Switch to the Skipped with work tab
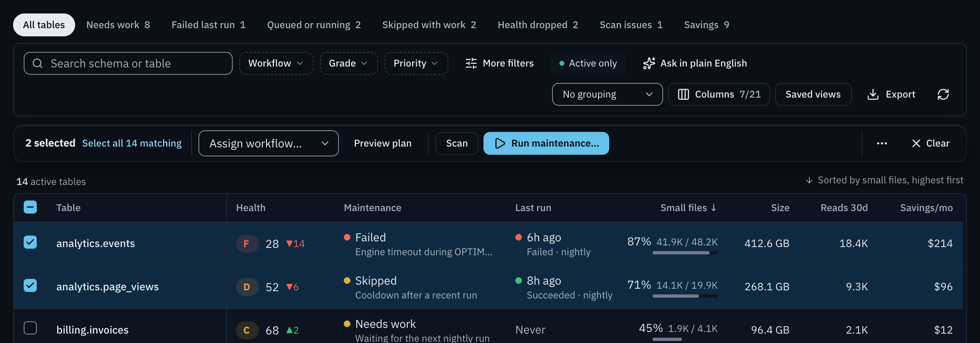This screenshot has height=343, width=980. pyautogui.click(x=429, y=25)
